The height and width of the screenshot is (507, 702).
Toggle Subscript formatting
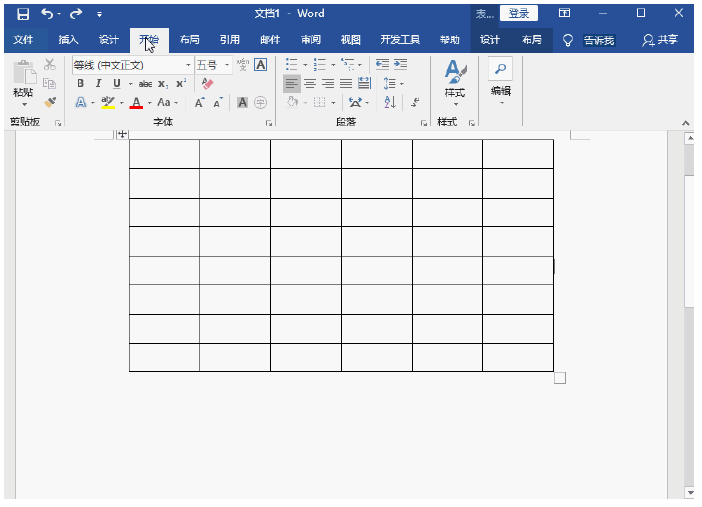[x=163, y=84]
